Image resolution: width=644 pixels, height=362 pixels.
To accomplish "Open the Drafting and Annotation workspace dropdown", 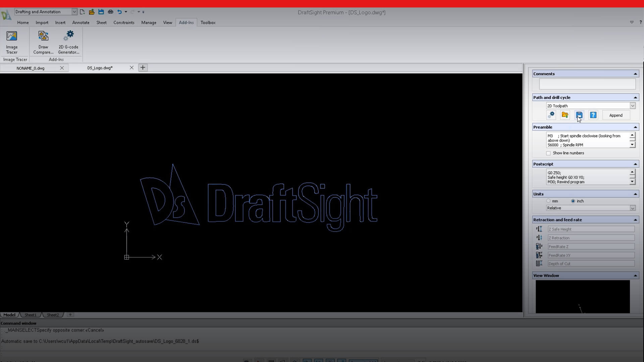I will tap(74, 12).
